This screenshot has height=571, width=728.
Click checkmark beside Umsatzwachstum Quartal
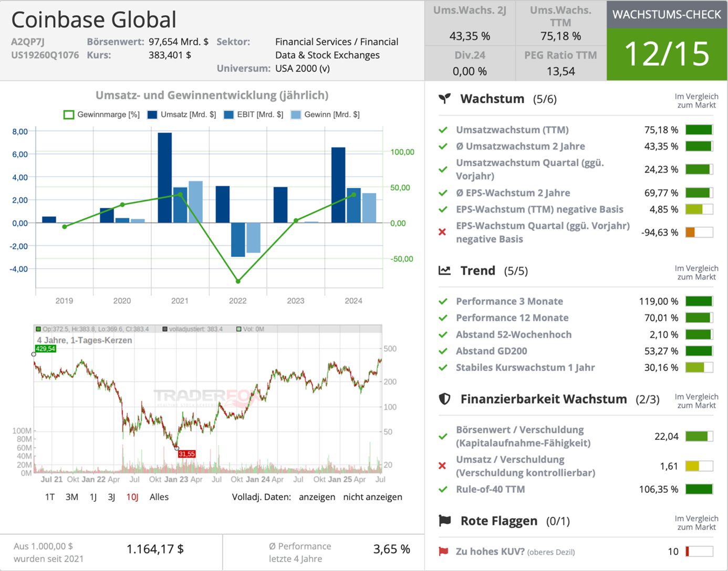pyautogui.click(x=443, y=170)
